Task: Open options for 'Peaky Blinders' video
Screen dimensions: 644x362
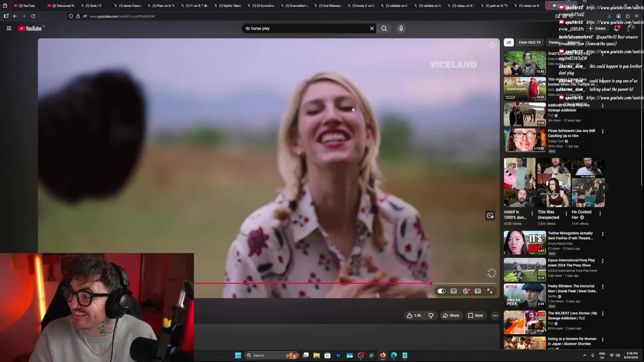Action: click(603, 287)
